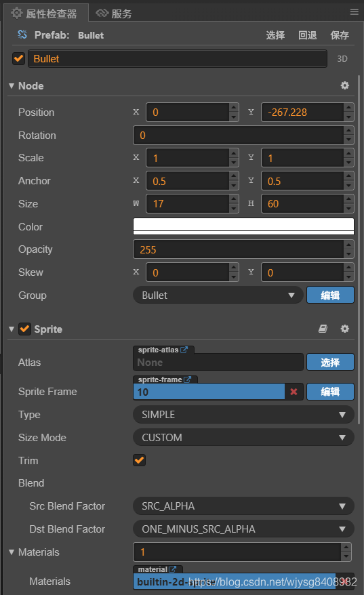Open the Size Mode CUSTOM dropdown
The height and width of the screenshot is (595, 364).
(243, 438)
